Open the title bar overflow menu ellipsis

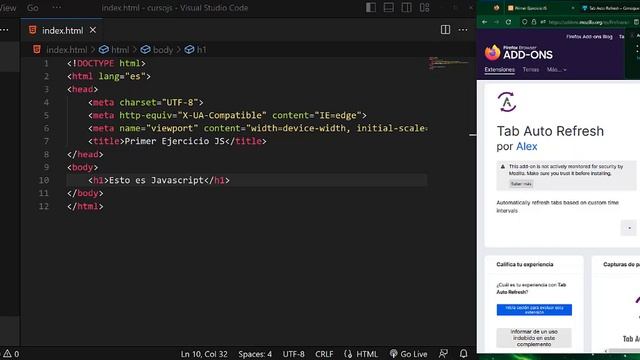[x=57, y=8]
